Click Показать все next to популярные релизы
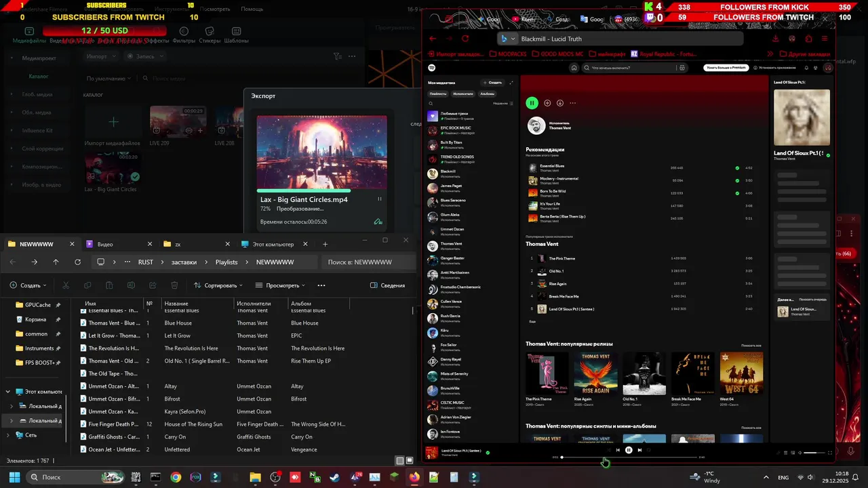The image size is (868, 488). [x=751, y=346]
